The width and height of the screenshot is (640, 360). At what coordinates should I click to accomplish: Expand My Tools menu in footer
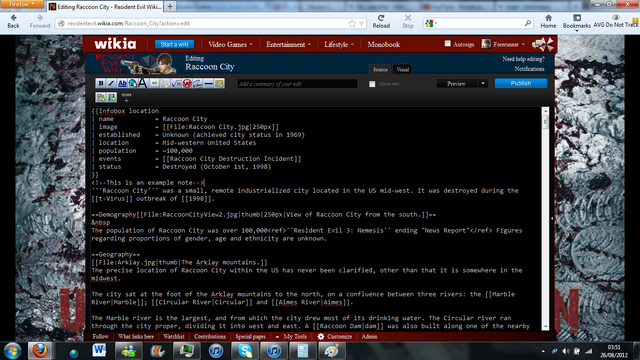click(x=291, y=337)
